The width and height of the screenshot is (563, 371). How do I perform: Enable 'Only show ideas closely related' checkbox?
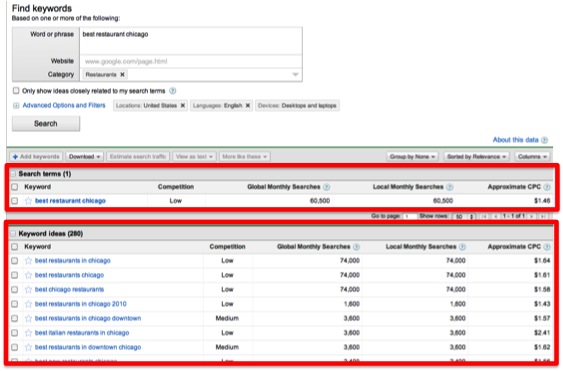16,91
